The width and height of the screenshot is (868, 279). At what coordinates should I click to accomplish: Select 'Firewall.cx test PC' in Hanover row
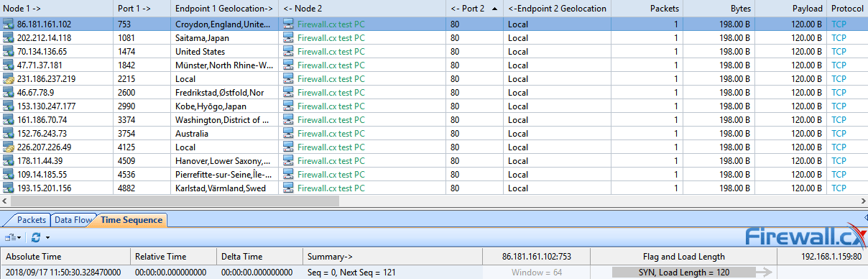click(331, 161)
